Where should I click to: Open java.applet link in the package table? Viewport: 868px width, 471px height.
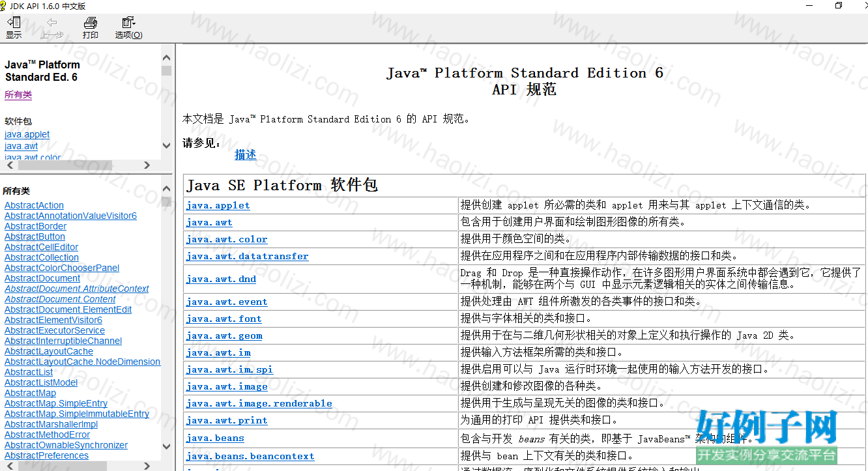[x=218, y=205]
